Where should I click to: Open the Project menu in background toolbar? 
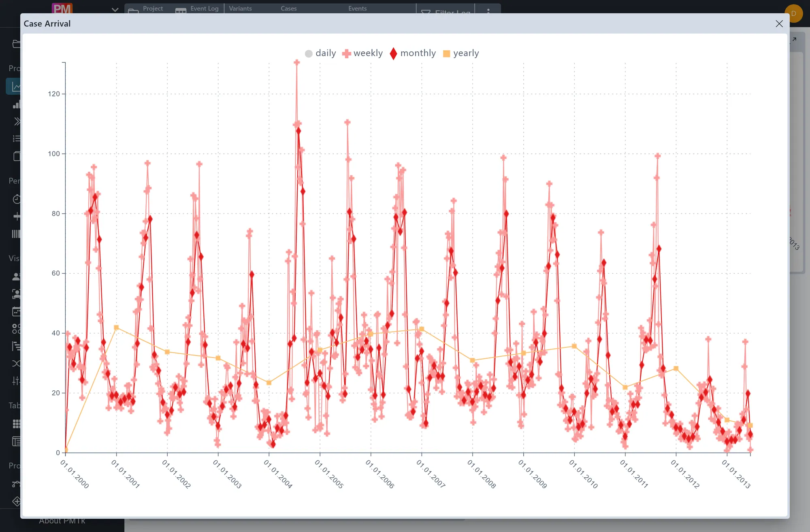coord(146,9)
